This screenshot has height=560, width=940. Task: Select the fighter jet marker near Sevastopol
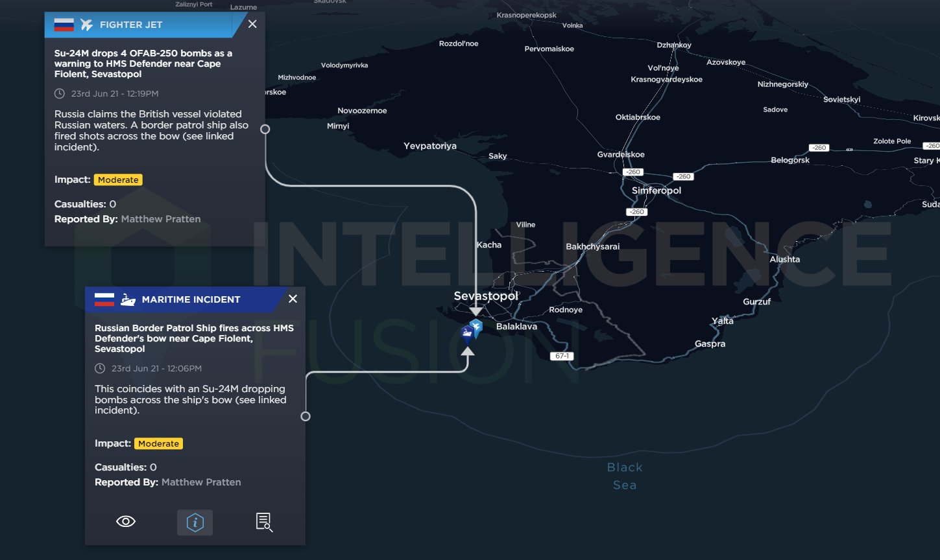coord(476,327)
